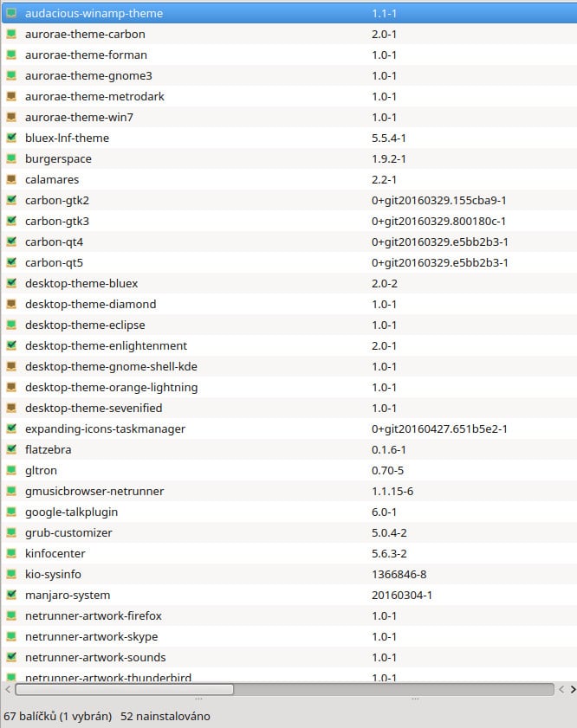Image resolution: width=577 pixels, height=728 pixels.
Task: Click the gltron package status icon
Action: click(11, 470)
